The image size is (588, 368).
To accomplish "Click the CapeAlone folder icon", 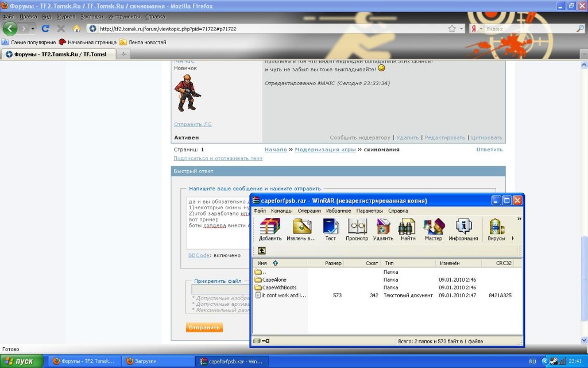I will tap(258, 280).
